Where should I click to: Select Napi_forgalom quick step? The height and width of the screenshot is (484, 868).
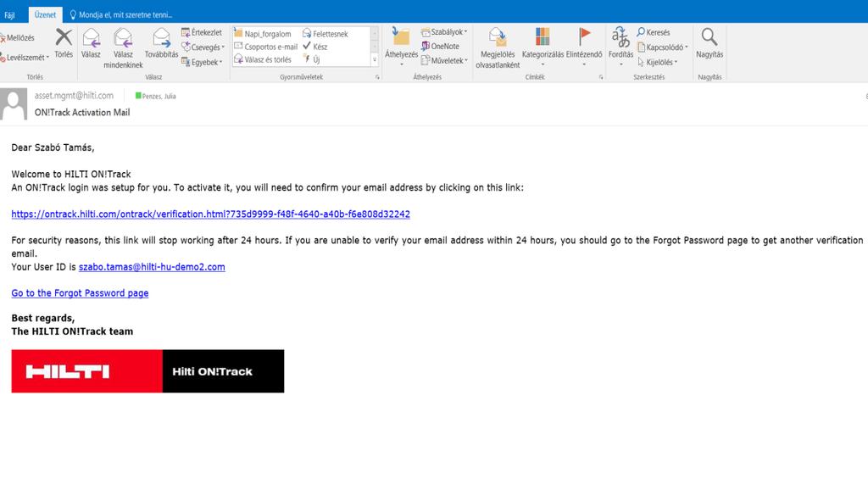(263, 34)
